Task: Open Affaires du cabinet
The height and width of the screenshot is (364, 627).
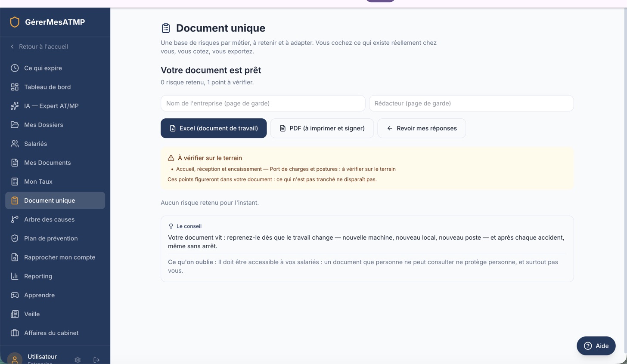Action: [x=55, y=333]
